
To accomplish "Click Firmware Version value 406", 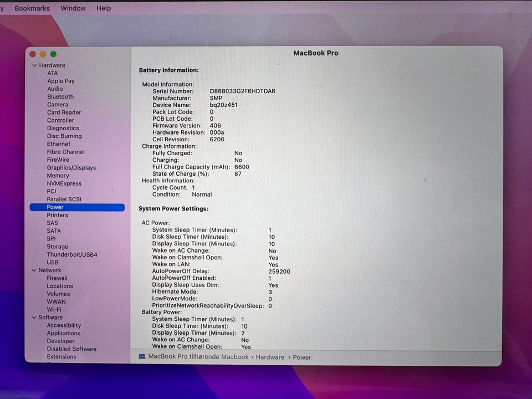I will point(215,126).
